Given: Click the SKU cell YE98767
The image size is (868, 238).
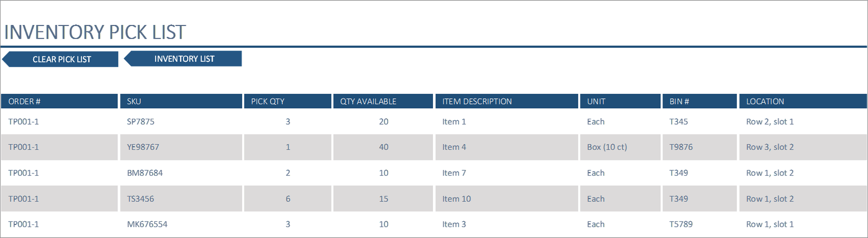Looking at the screenshot, I should pyautogui.click(x=181, y=147).
